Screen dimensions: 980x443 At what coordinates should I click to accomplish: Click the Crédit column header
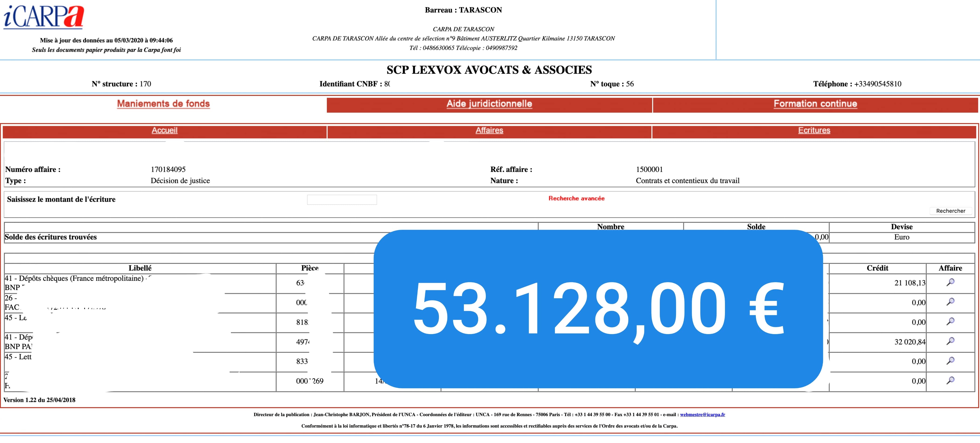pos(877,268)
